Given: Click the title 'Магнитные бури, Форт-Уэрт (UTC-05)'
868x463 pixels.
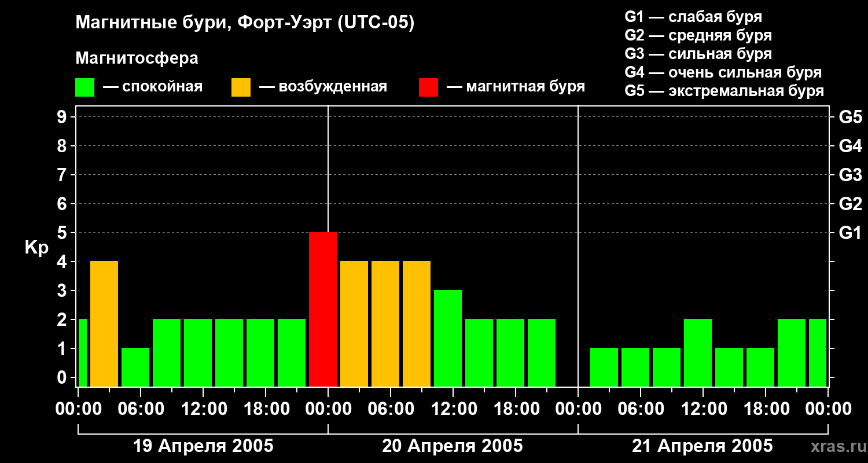Looking at the screenshot, I should 245,23.
